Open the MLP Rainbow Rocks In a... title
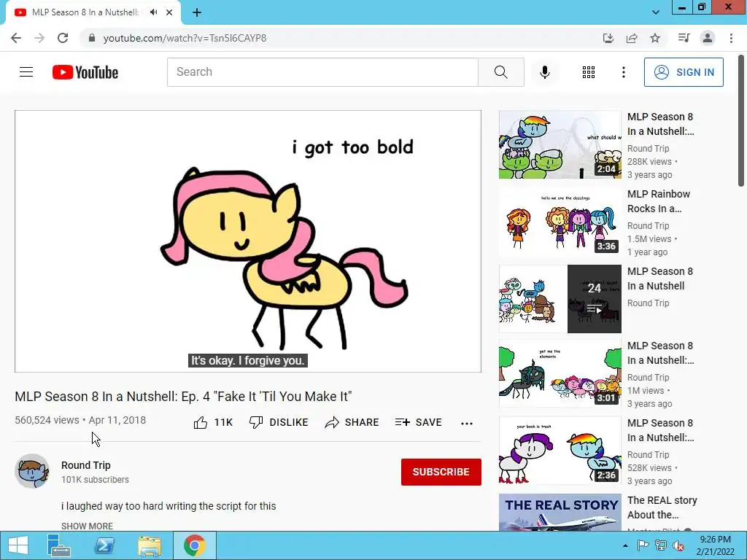747x560 pixels. [659, 201]
